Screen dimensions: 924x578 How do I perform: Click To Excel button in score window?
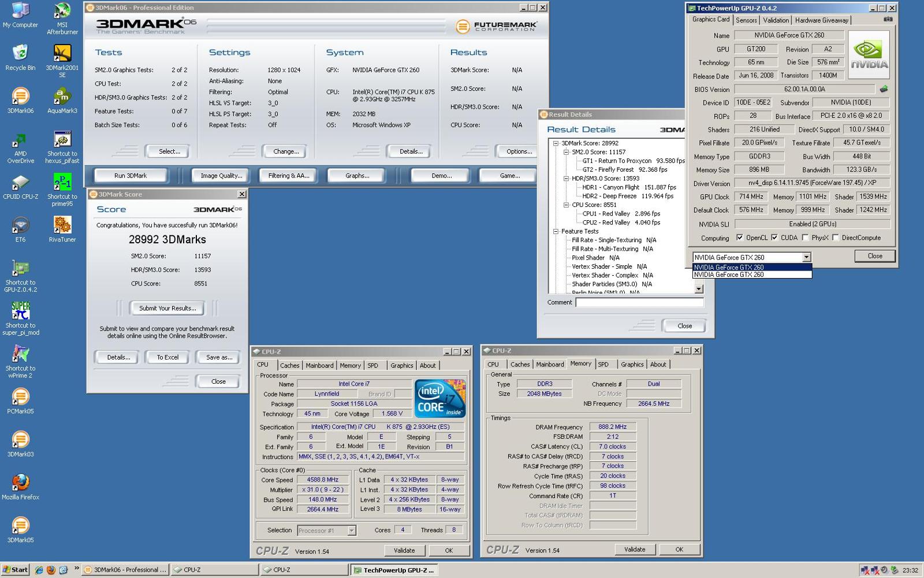[167, 357]
